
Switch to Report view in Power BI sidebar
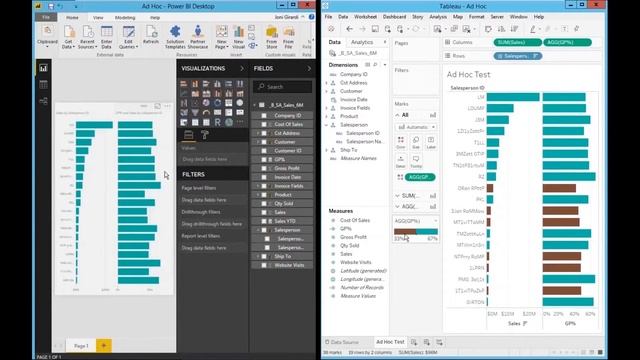[x=43, y=68]
